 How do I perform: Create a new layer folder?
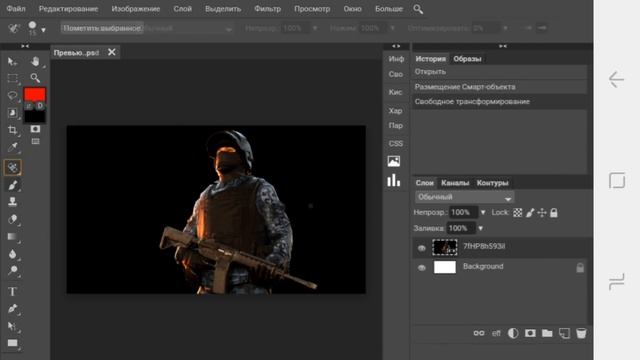pyautogui.click(x=547, y=333)
